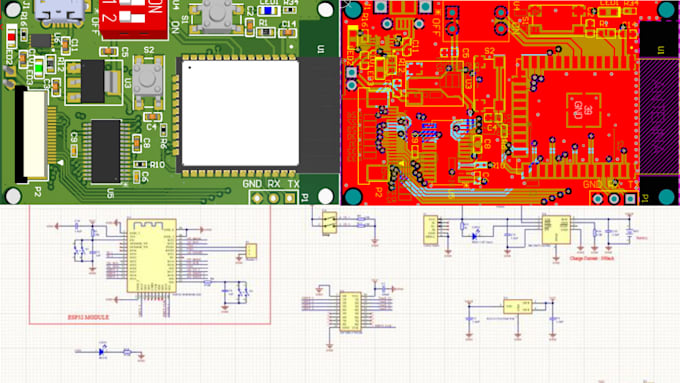Click the S2 designator in the red PCB layout
Image resolution: width=680 pixels, height=383 pixels.
490,51
